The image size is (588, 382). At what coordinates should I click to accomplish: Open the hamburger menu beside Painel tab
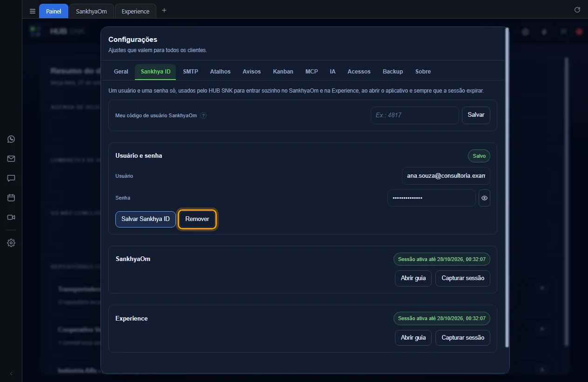pyautogui.click(x=33, y=11)
